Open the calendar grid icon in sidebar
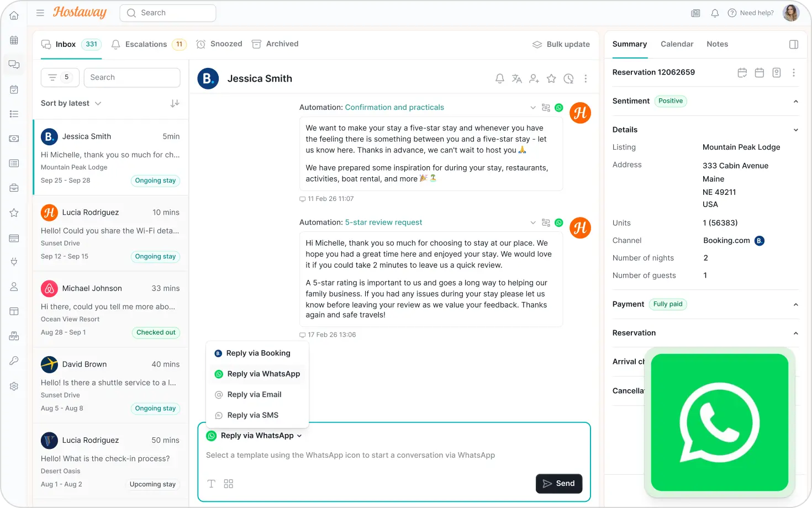The image size is (812, 508). (x=14, y=40)
